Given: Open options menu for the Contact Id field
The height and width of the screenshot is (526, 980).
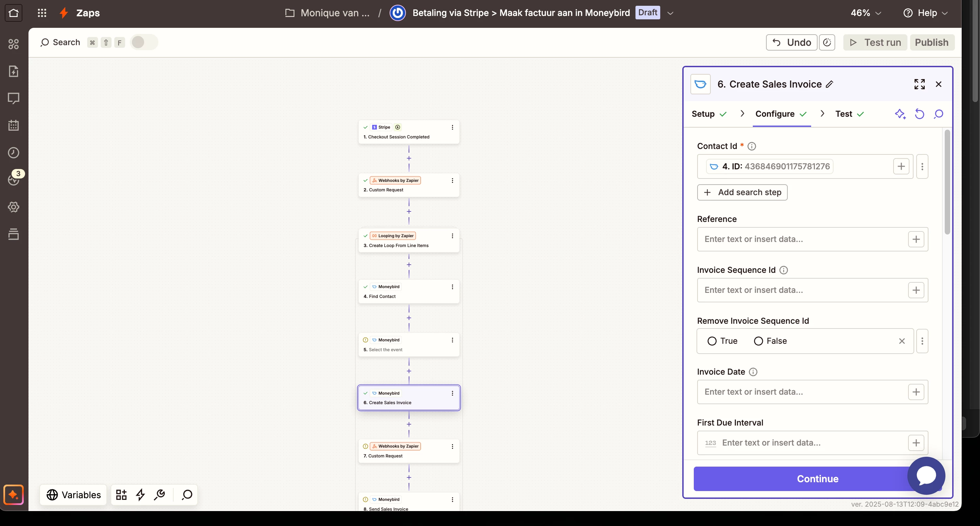Looking at the screenshot, I should point(922,166).
